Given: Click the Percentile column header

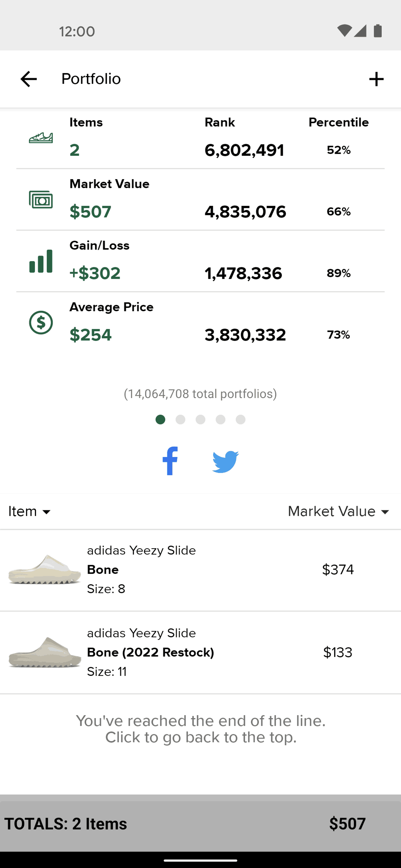Looking at the screenshot, I should click(339, 122).
